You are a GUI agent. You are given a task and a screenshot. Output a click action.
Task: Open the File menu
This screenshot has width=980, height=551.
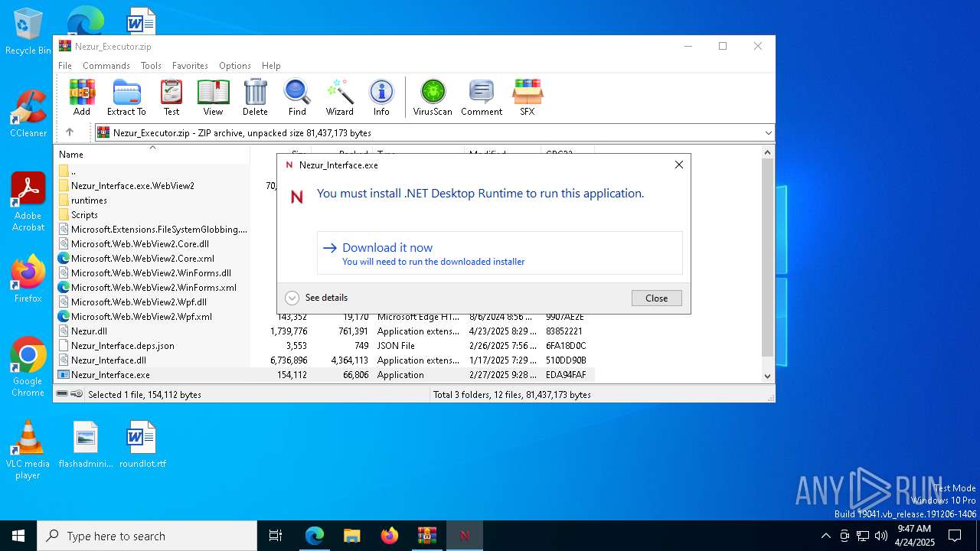[x=65, y=66]
